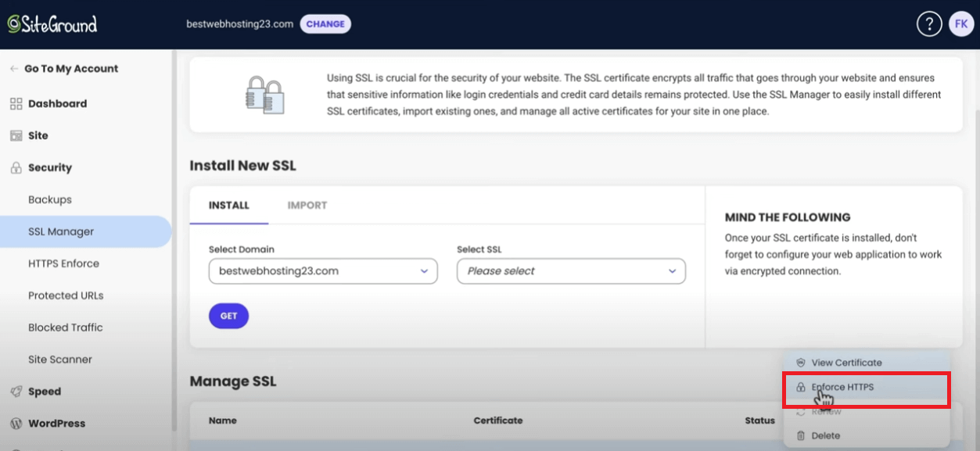The height and width of the screenshot is (451, 980).
Task: Click the Certificate column header
Action: tap(498, 421)
